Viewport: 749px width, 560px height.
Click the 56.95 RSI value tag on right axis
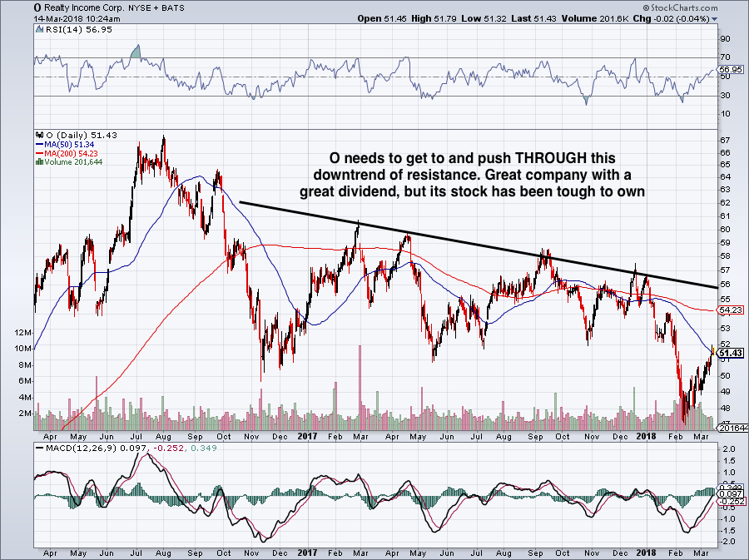pos(731,70)
